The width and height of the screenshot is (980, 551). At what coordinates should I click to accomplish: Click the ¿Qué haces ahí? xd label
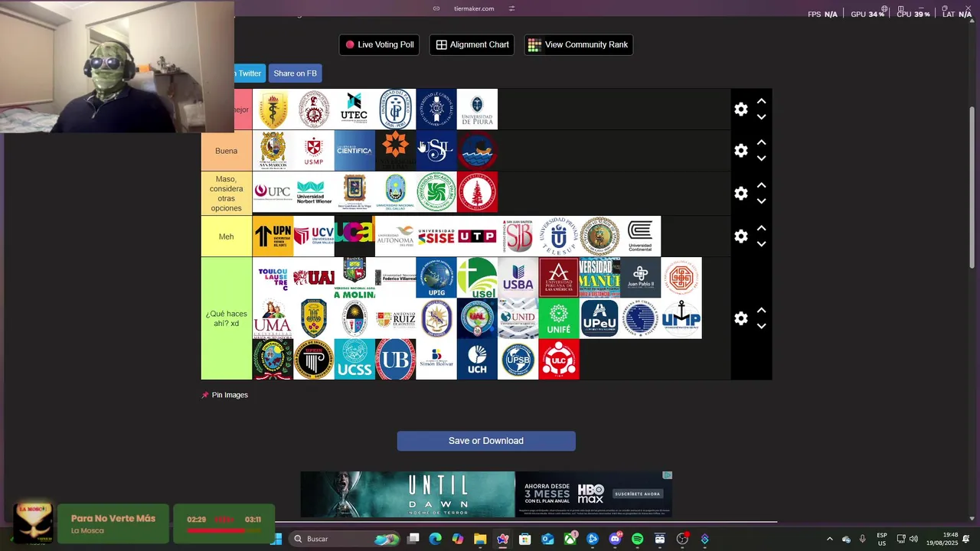[x=226, y=318]
